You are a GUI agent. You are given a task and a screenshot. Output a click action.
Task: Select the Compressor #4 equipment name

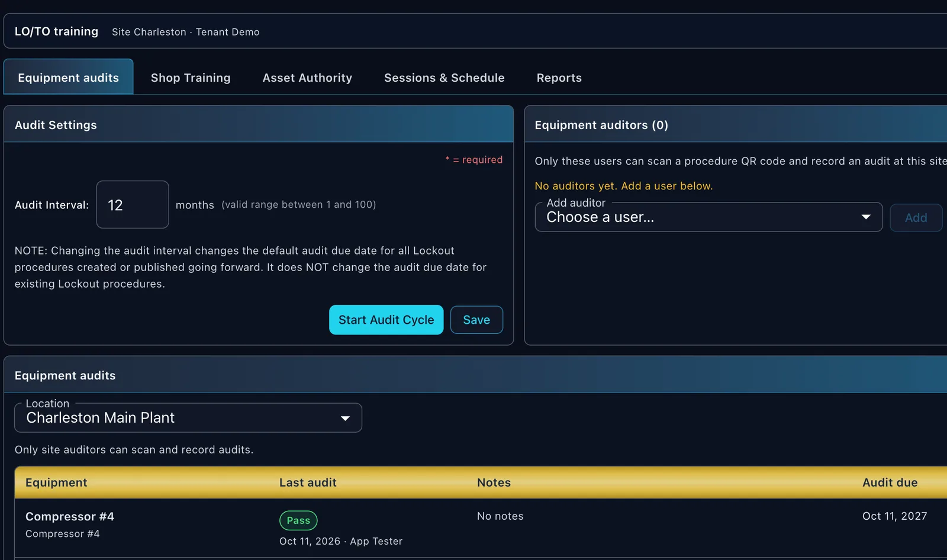coord(70,516)
